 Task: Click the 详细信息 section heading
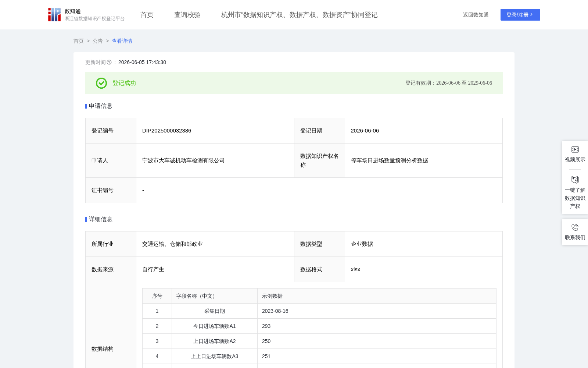[101, 219]
